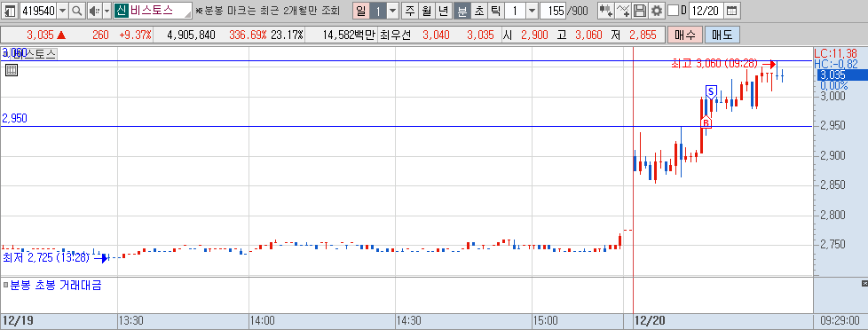This screenshot has width=868, height=330.
Task: Open the calendar date picker icon
Action: point(731,10)
